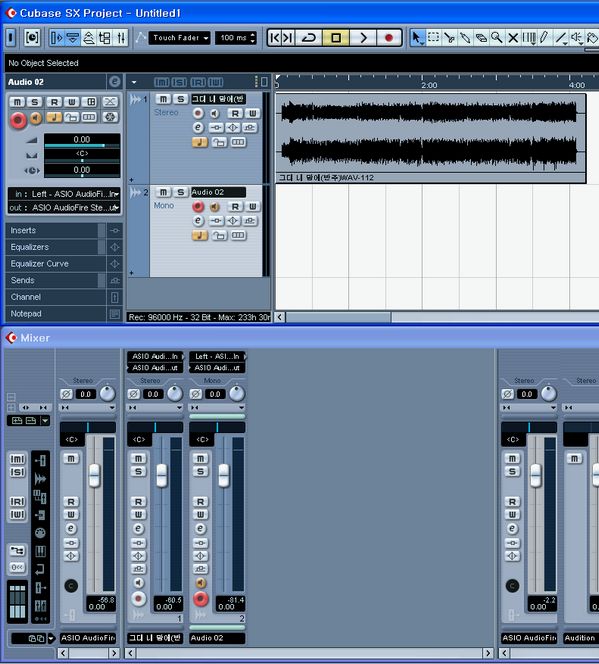The height and width of the screenshot is (664, 599).
Task: Show the Inspector panel toggle
Action: tap(56, 38)
